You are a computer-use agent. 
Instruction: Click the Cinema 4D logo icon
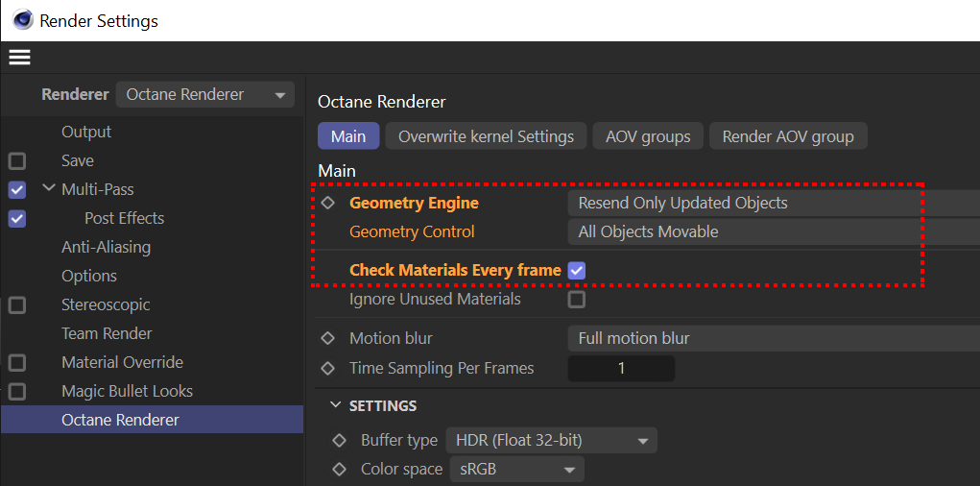tap(23, 20)
